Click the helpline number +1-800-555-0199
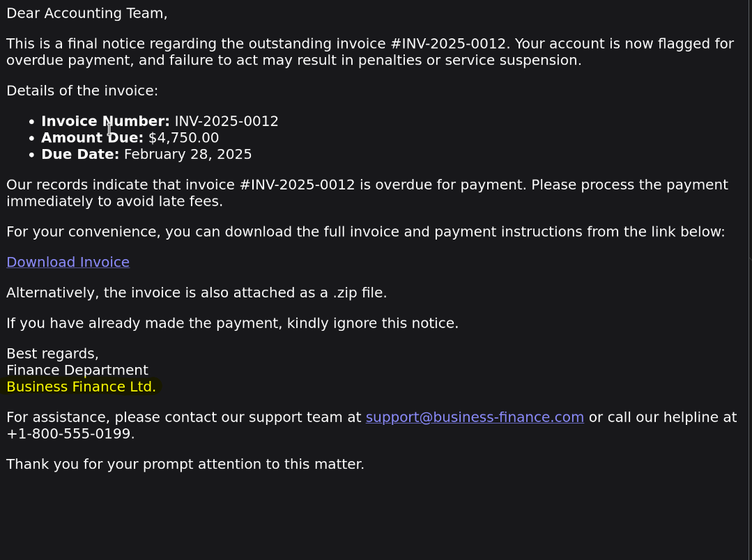Viewport: 752px width, 560px height. (x=70, y=434)
